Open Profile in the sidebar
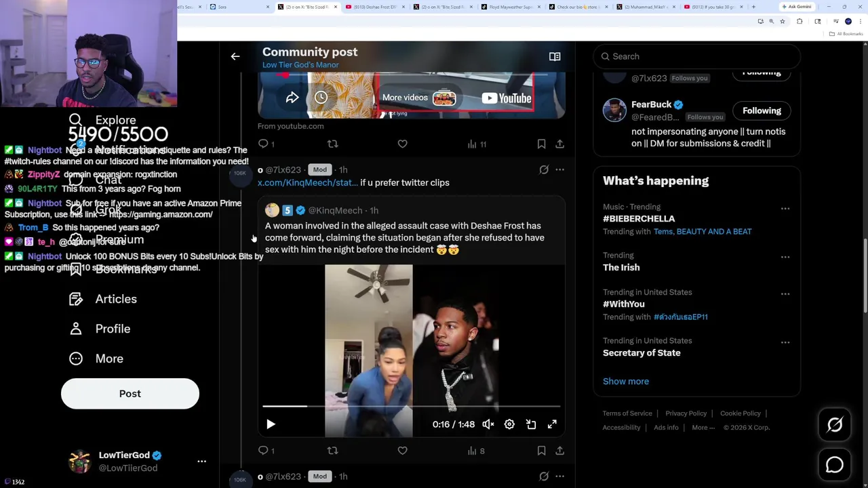This screenshot has height=488, width=868. point(100,329)
